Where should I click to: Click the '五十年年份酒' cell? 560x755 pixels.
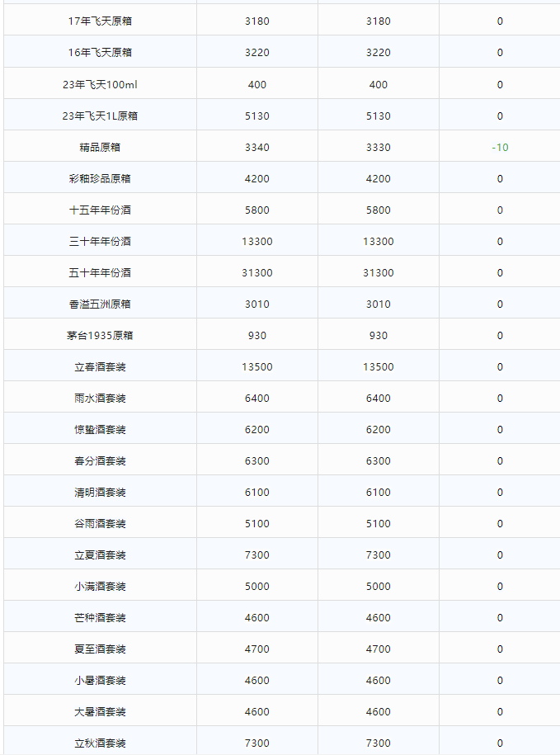pos(100,272)
